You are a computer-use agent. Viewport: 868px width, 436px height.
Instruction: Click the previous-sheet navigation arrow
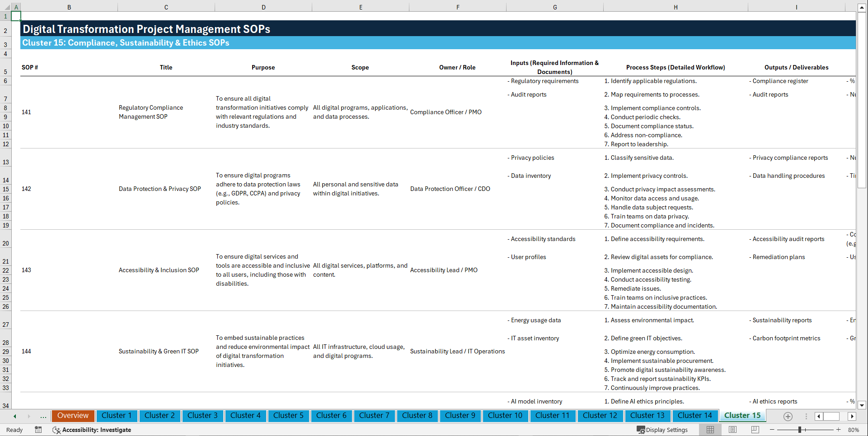[14, 416]
